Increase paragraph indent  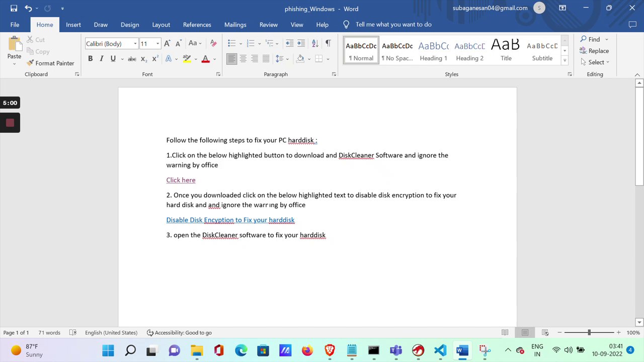[301, 43]
